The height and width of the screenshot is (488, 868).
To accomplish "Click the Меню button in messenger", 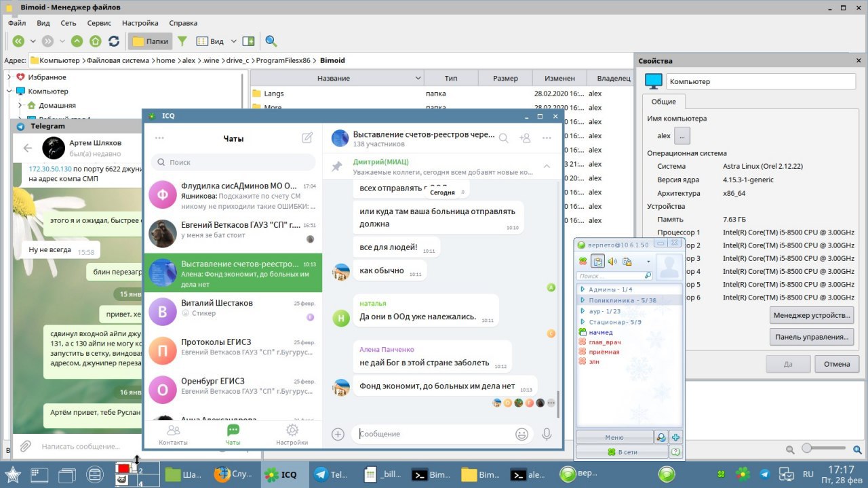I will [614, 438].
